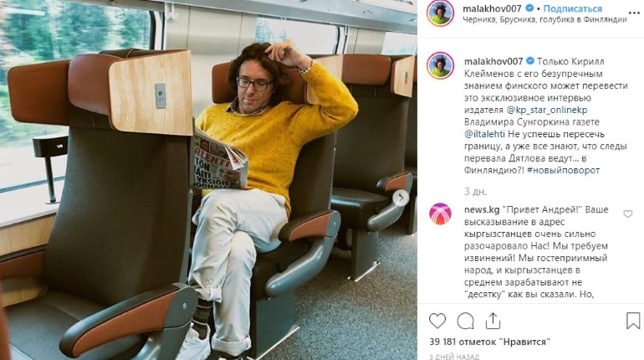Open the #новыйповорот hashtag
Screen dimensions: 644x360
563,170
